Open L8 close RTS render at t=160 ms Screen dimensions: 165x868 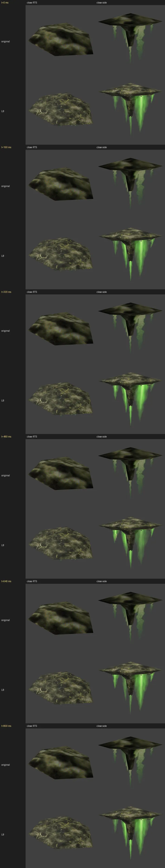click(x=60, y=254)
